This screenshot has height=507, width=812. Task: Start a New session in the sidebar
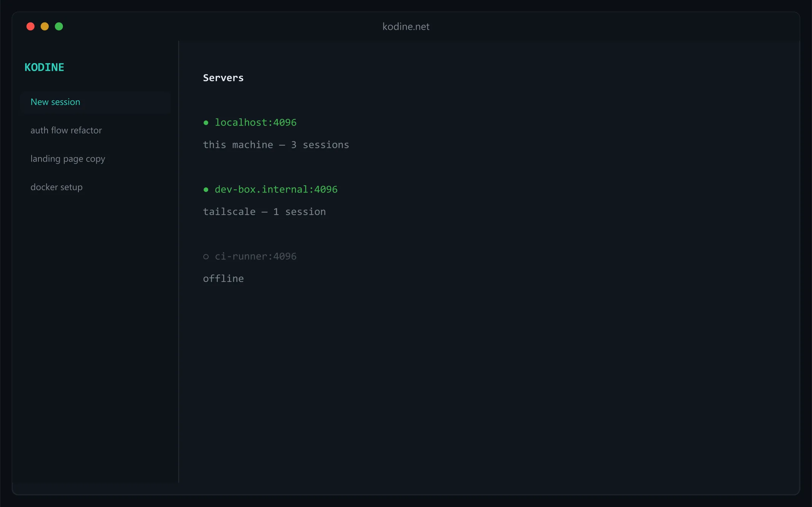pos(96,102)
